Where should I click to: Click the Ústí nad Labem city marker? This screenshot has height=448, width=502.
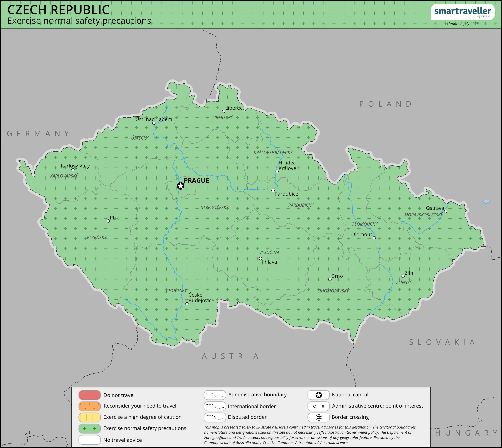(154, 123)
